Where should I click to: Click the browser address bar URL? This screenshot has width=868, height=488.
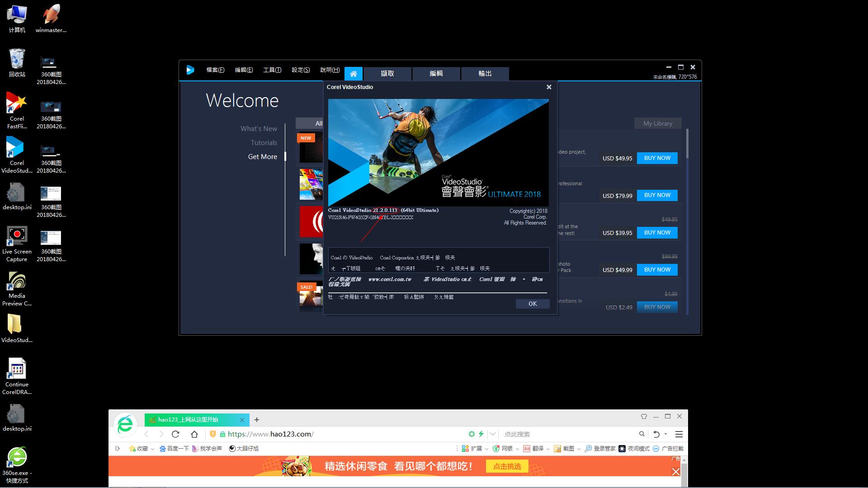(x=270, y=434)
